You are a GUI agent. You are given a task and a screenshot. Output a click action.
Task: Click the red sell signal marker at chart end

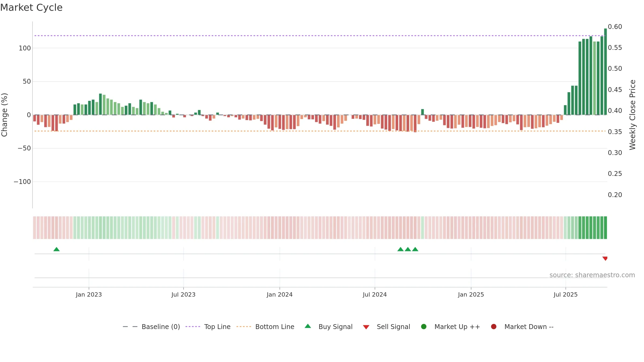(x=605, y=258)
